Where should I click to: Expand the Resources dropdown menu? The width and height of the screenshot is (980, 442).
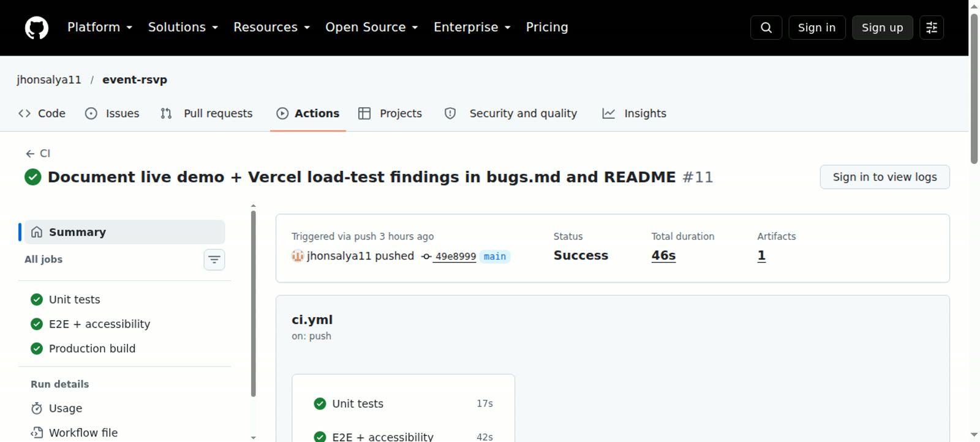click(x=272, y=28)
